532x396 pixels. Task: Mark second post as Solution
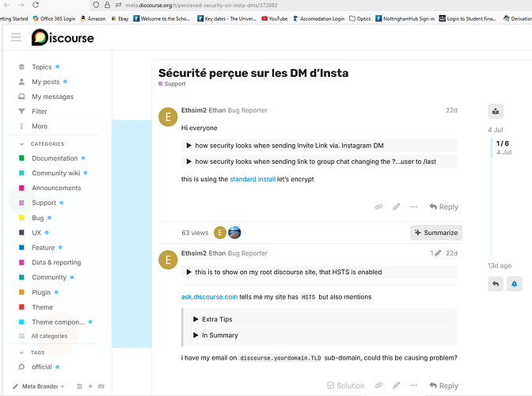click(346, 386)
